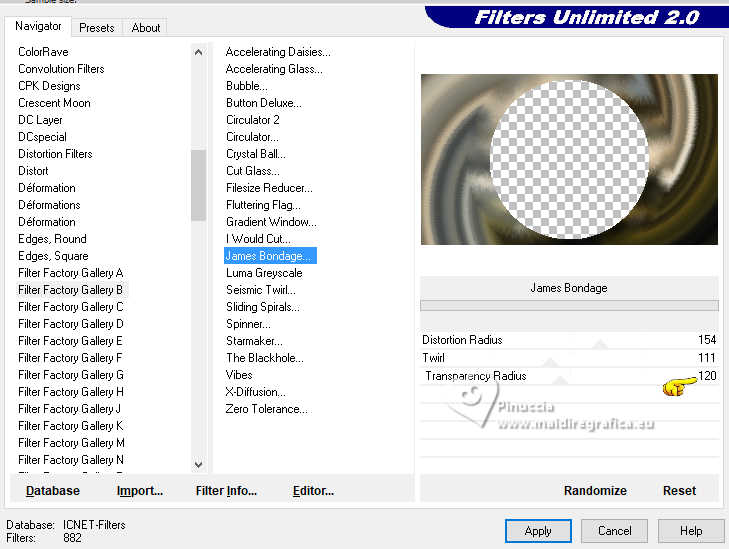Select Filter Factory Gallery K
This screenshot has height=549, width=729.
tap(71, 426)
